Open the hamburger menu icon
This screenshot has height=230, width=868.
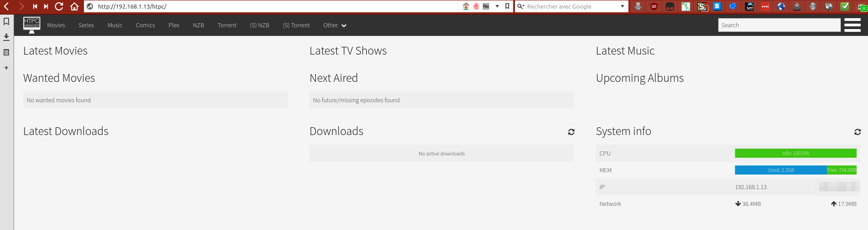point(853,25)
